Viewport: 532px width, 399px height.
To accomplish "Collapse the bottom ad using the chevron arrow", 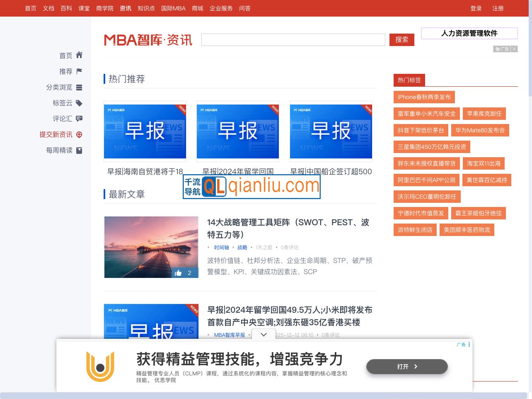I will tap(264, 334).
